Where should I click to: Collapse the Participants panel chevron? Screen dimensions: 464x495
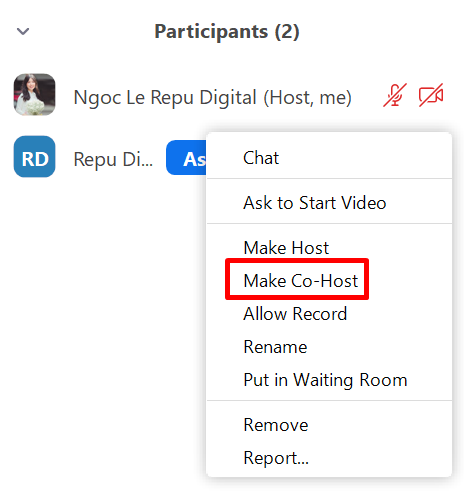click(23, 31)
